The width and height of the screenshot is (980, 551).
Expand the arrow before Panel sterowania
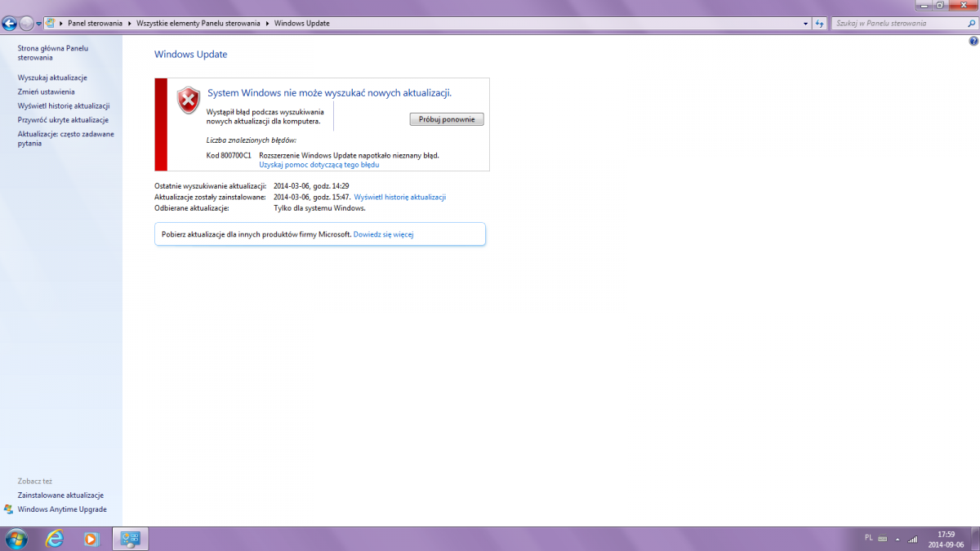click(x=61, y=23)
